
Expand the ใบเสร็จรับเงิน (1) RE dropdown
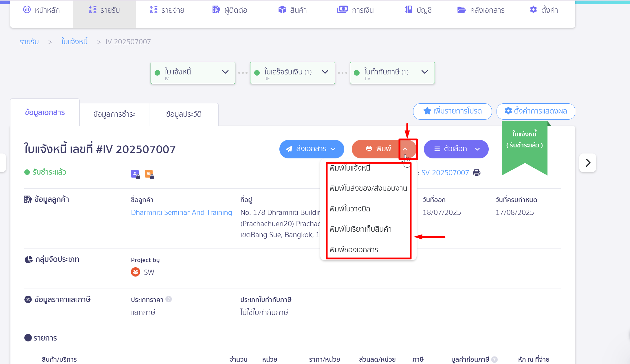point(292,73)
